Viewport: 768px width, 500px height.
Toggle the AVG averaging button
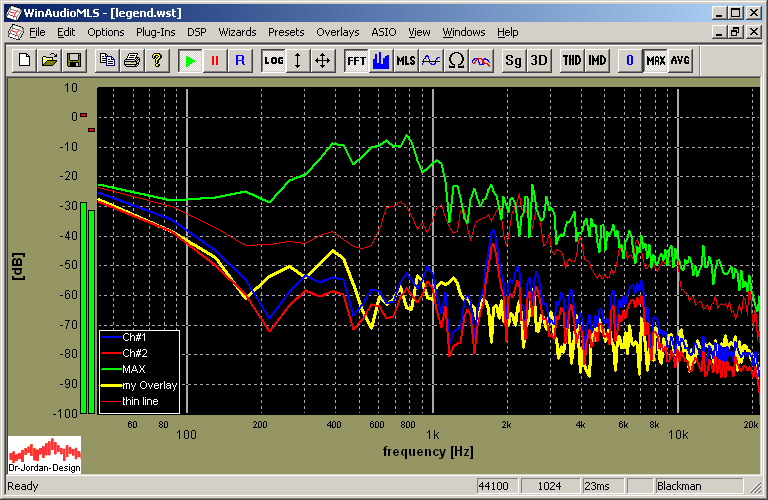point(681,61)
